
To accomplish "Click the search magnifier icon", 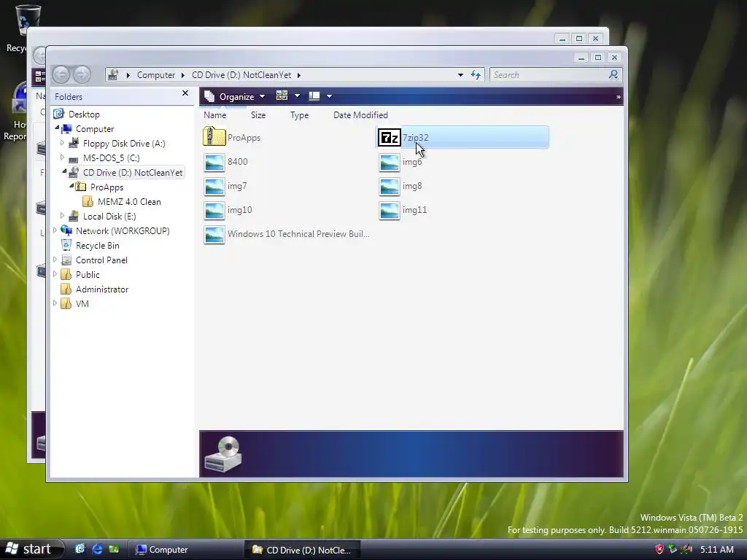I will coord(613,74).
